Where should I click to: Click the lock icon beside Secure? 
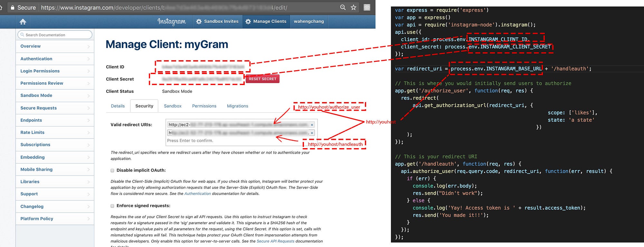click(13, 7)
